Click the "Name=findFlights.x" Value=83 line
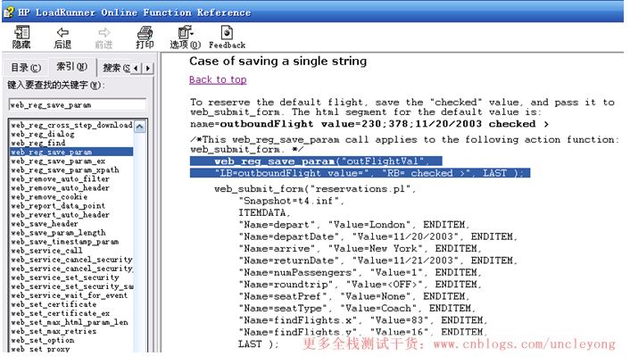The width and height of the screenshot is (630, 364). 363,320
